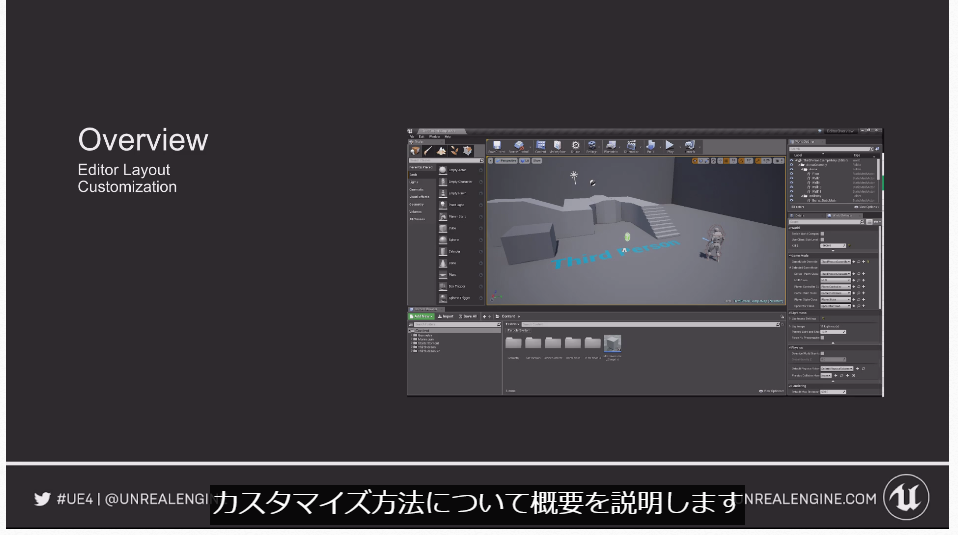Click the Play arrow toolbar icon
This screenshot has height=535, width=958.
click(x=670, y=145)
